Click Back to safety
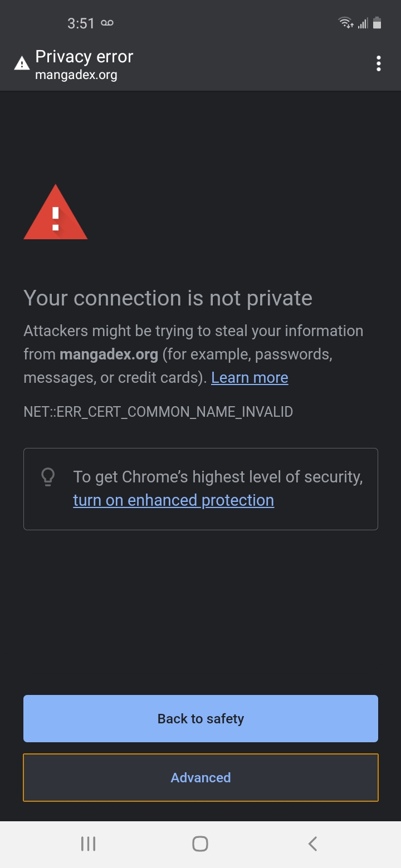Screen dimensions: 401x868 tap(200, 718)
